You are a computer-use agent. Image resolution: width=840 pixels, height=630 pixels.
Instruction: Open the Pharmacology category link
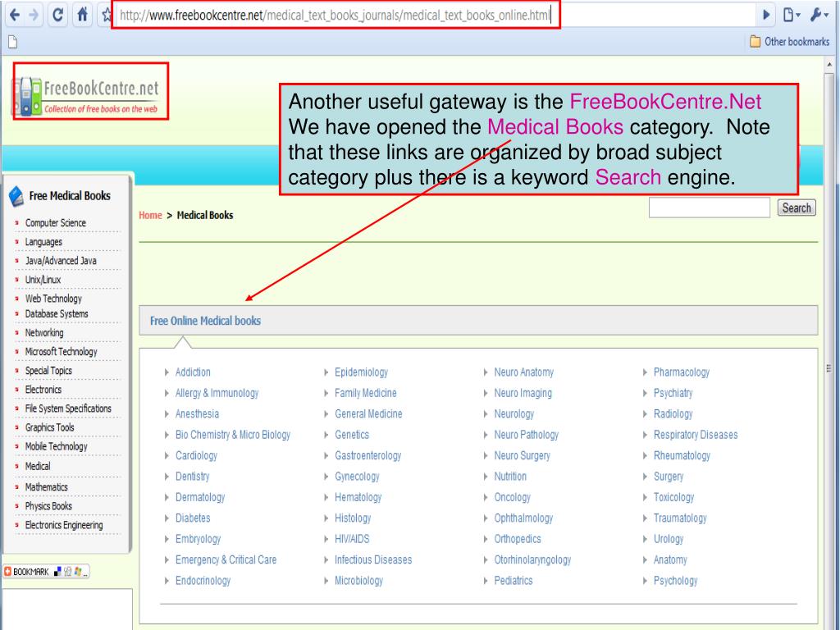(681, 372)
